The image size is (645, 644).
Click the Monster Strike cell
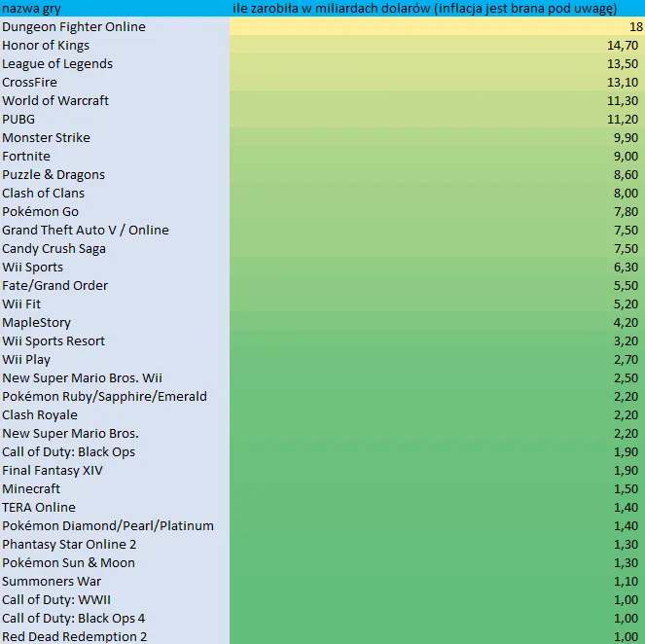pos(115,137)
